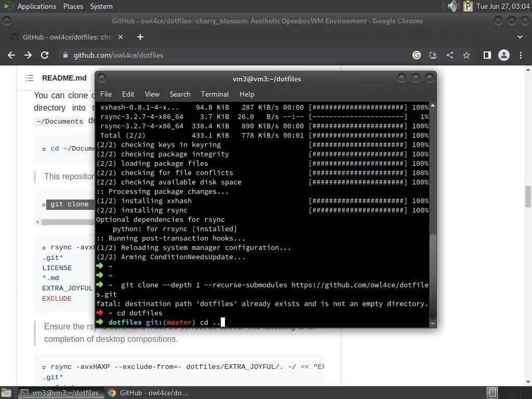Click the highlighted git clone code text
532x399 pixels.
coord(70,204)
